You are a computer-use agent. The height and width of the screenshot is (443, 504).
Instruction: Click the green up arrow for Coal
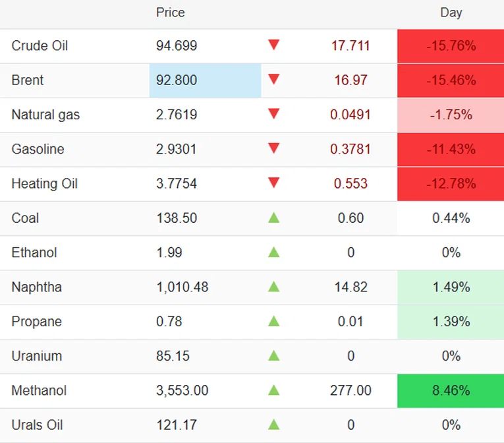tap(274, 218)
